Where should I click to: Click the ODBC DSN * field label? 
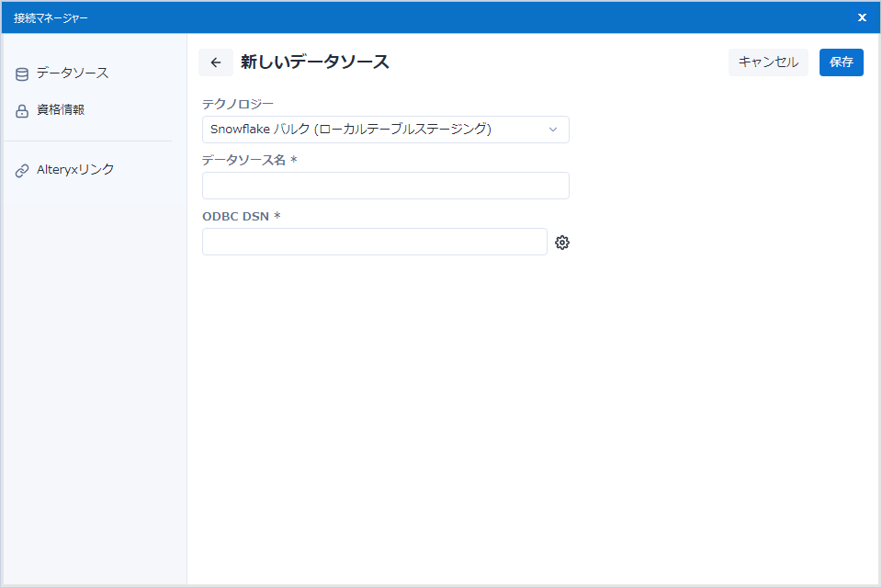tap(241, 216)
